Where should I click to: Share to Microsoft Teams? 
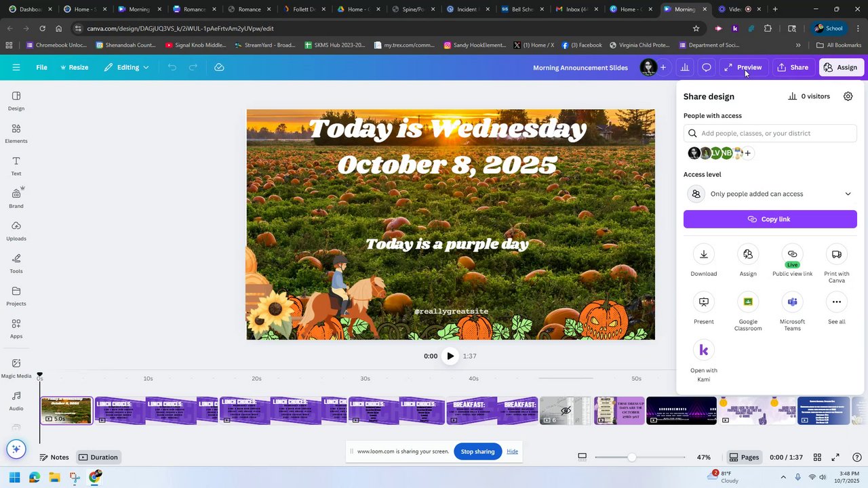click(792, 312)
